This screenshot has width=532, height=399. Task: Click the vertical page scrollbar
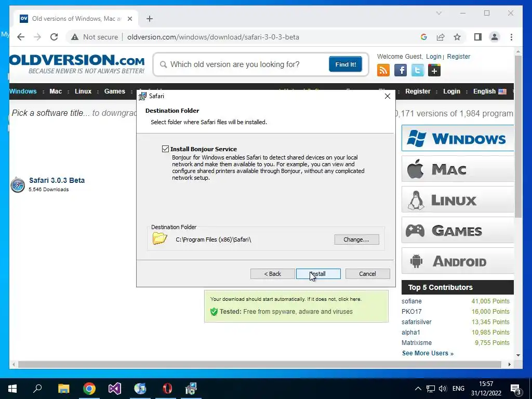(518, 137)
